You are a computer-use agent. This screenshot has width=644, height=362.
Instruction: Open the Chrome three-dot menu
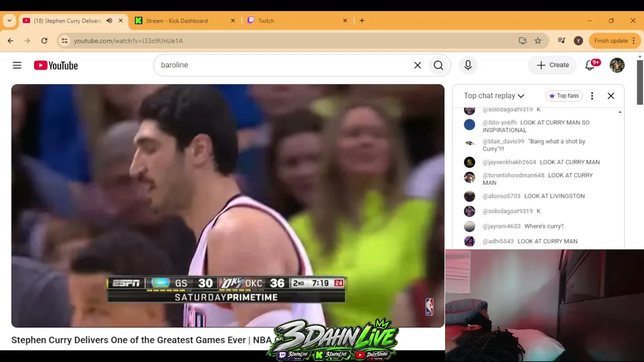point(633,41)
